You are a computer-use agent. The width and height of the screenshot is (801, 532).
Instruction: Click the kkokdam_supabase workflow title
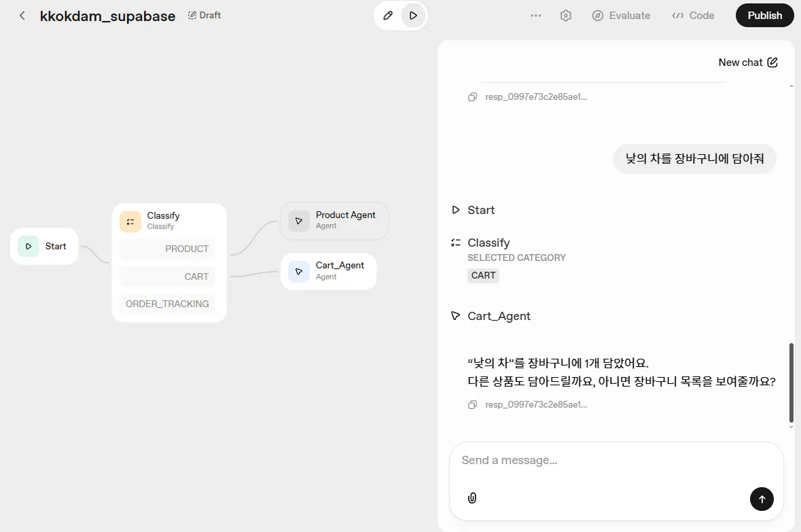(x=108, y=16)
